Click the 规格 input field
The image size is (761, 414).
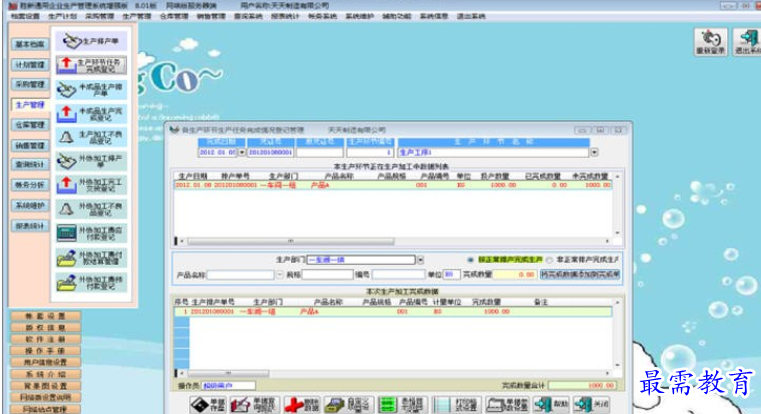[x=327, y=275]
